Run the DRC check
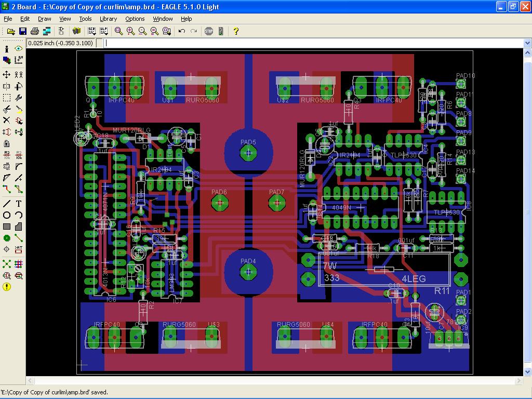The image size is (532, 399). (19, 275)
